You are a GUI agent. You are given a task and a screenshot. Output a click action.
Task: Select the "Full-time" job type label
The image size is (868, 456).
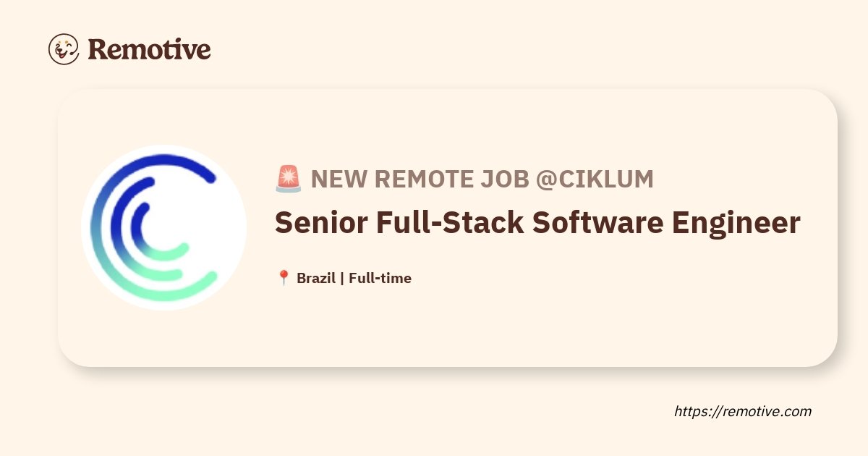click(380, 278)
